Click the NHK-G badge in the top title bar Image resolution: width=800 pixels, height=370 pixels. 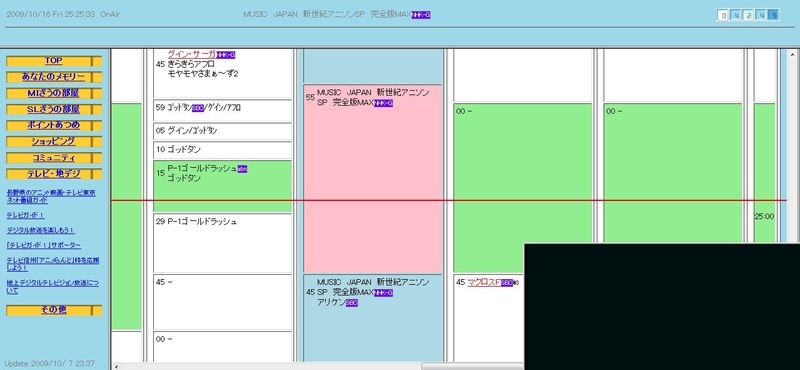[x=421, y=15]
